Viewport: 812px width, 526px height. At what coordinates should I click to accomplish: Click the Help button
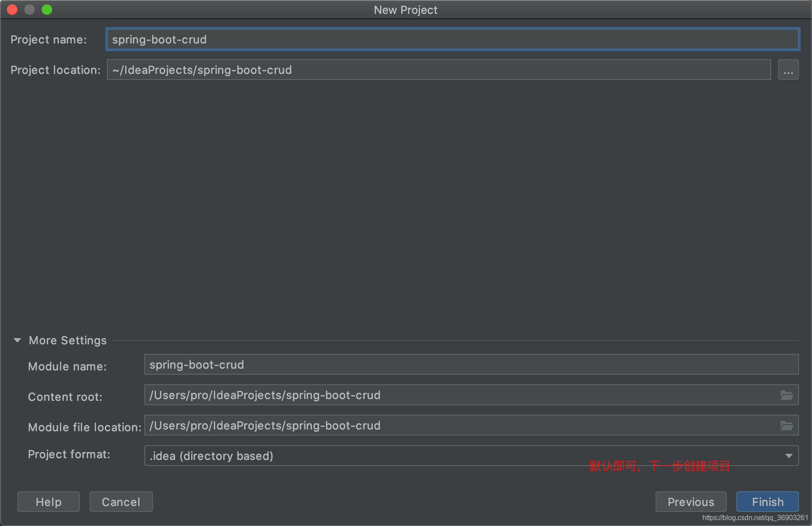[x=49, y=502]
